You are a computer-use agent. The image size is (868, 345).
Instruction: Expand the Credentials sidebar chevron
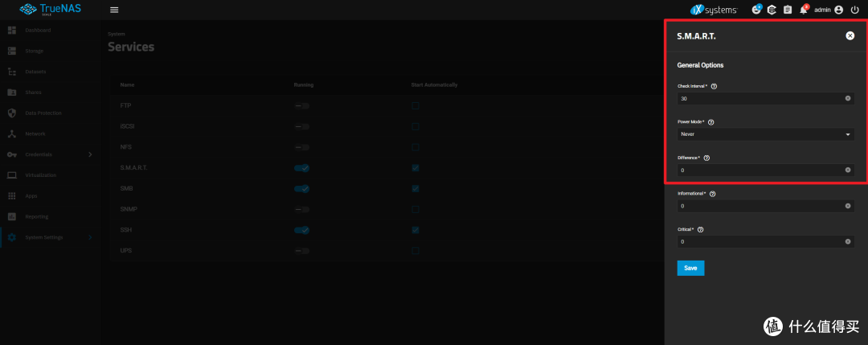pyautogui.click(x=90, y=154)
